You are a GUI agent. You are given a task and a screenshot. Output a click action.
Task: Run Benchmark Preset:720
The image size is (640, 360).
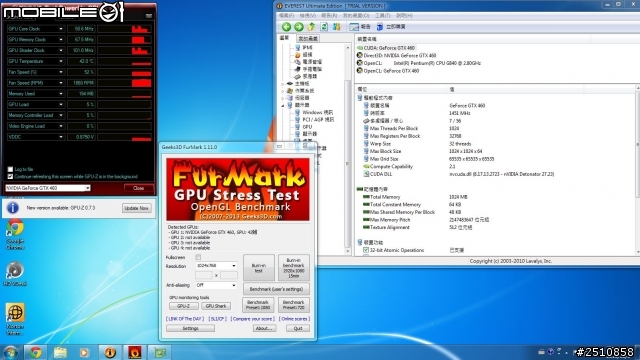pyautogui.click(x=293, y=305)
